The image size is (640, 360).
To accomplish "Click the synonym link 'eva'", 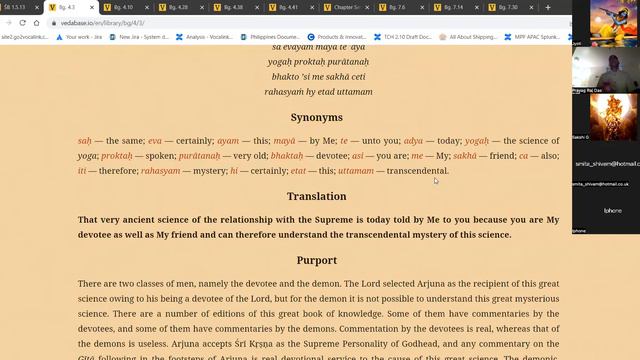I will click(155, 141).
